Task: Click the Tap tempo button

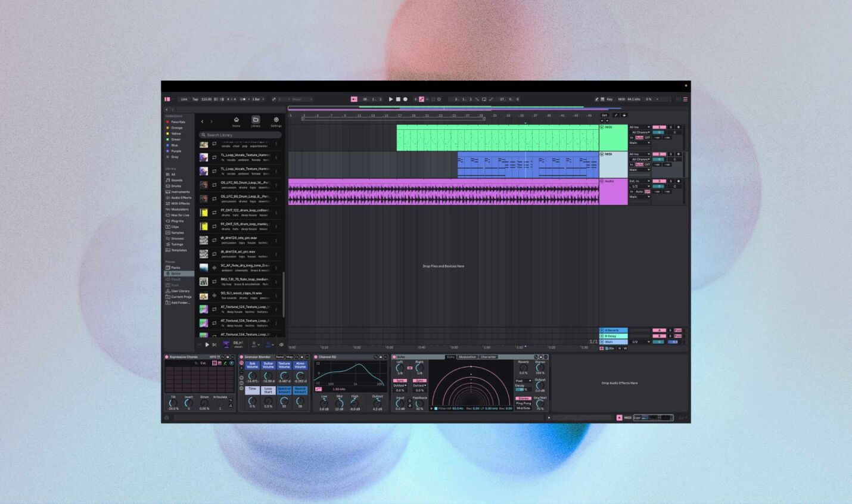Action: click(x=195, y=99)
